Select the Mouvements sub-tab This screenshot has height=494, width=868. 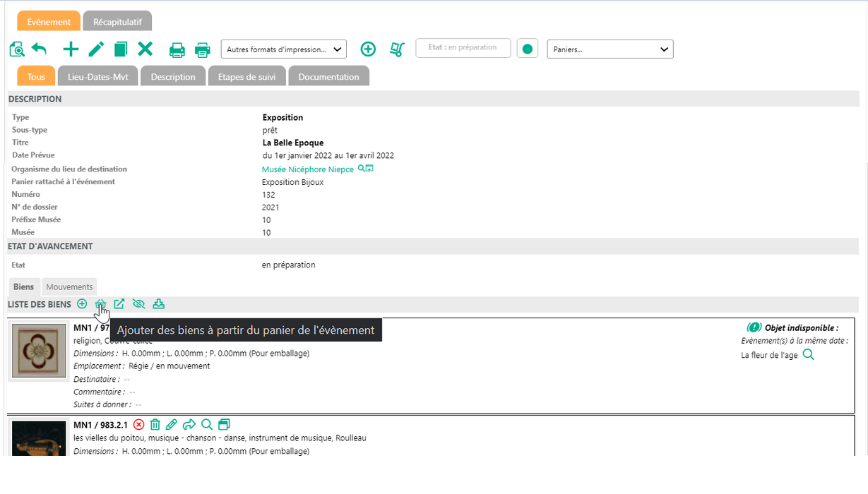69,287
